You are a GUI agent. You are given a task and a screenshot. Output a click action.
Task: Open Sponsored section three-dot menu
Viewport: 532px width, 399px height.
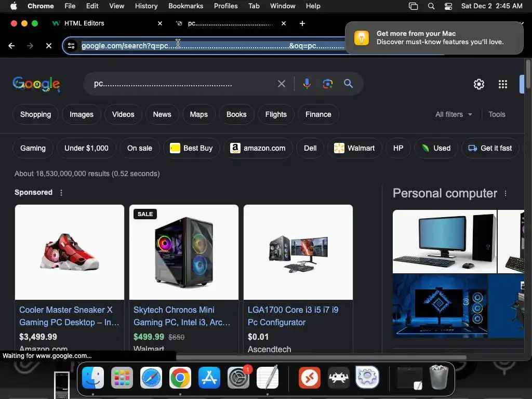click(61, 193)
